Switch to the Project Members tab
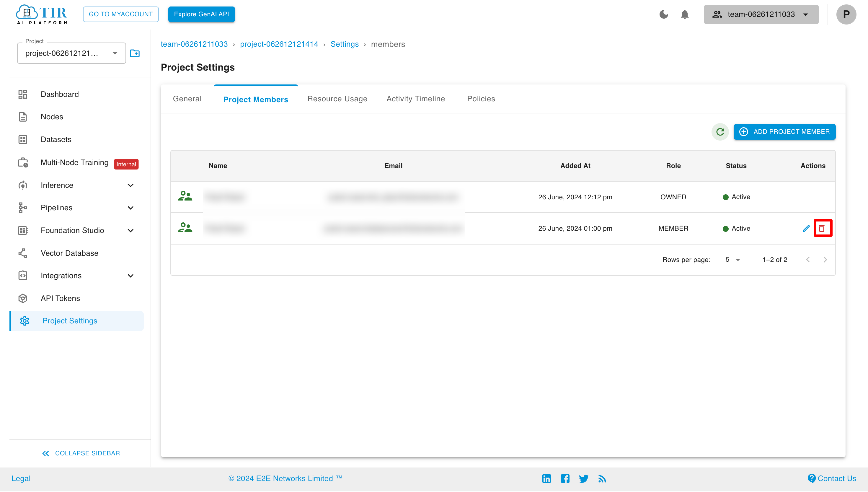The height and width of the screenshot is (492, 868). tap(256, 99)
